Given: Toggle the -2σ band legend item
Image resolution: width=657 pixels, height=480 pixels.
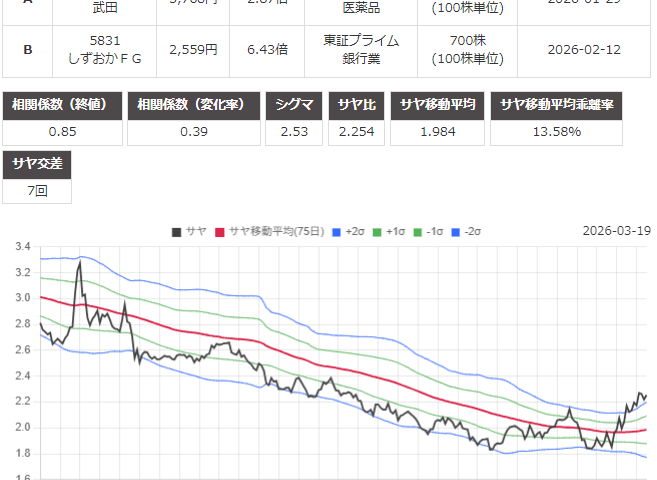Looking at the screenshot, I should click(452, 232).
